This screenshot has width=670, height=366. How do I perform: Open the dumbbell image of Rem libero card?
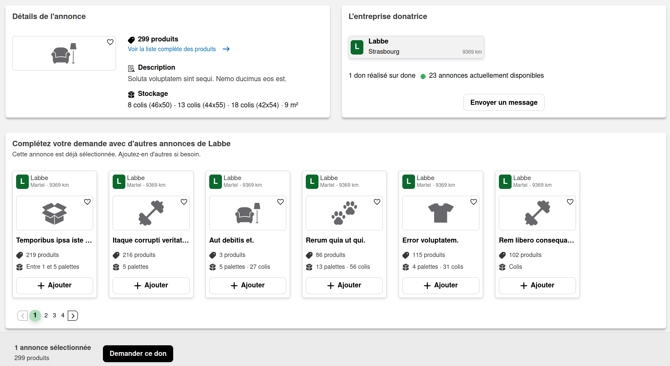pos(537,213)
